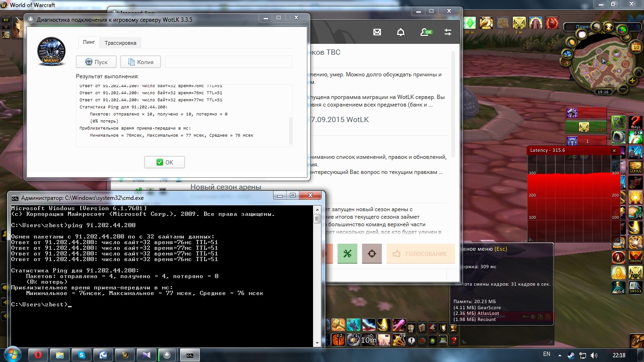Click the EN language indicator
Screen dimensions: 644x362
[546, 354]
